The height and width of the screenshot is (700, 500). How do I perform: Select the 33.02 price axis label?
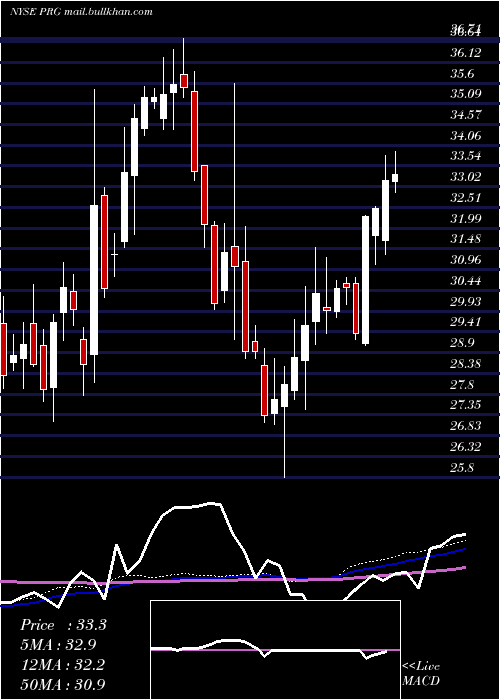pos(466,177)
